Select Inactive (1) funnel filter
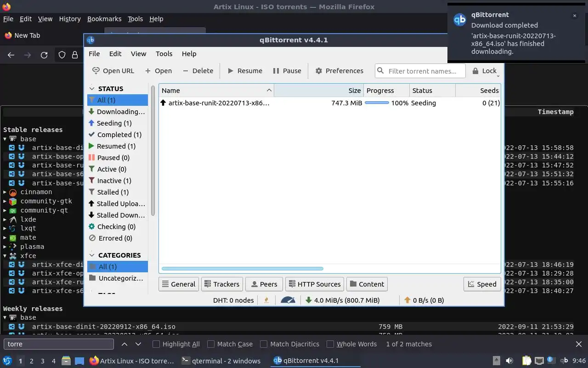Viewport: 588px width, 368px height. 118,181
